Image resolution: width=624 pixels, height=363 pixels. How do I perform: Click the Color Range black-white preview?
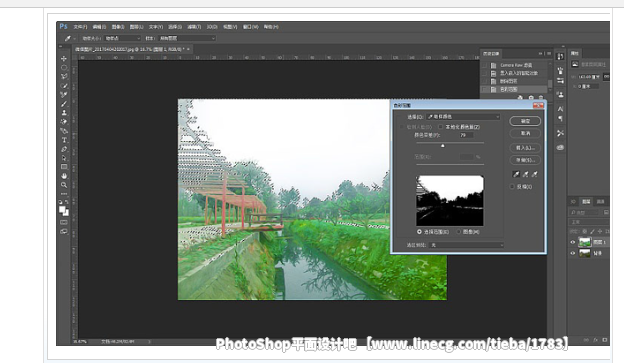pyautogui.click(x=450, y=201)
